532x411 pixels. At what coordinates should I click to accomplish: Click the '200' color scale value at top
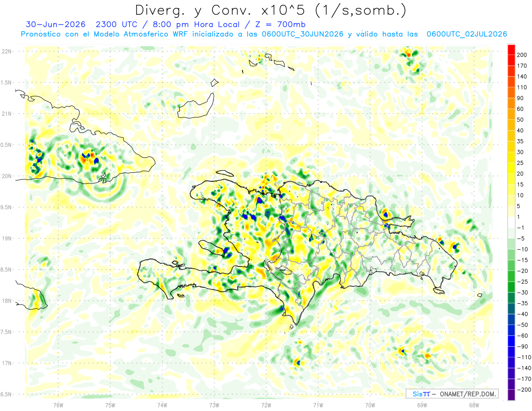pos(523,55)
